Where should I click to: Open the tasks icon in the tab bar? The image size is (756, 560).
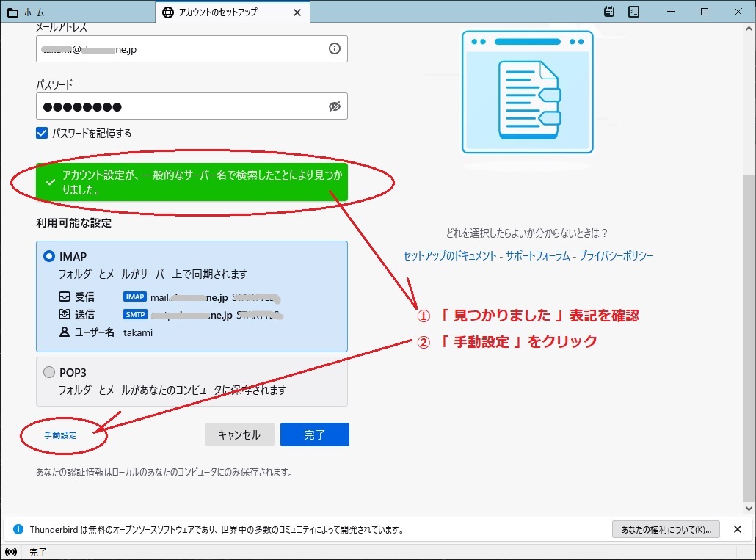[x=633, y=12]
